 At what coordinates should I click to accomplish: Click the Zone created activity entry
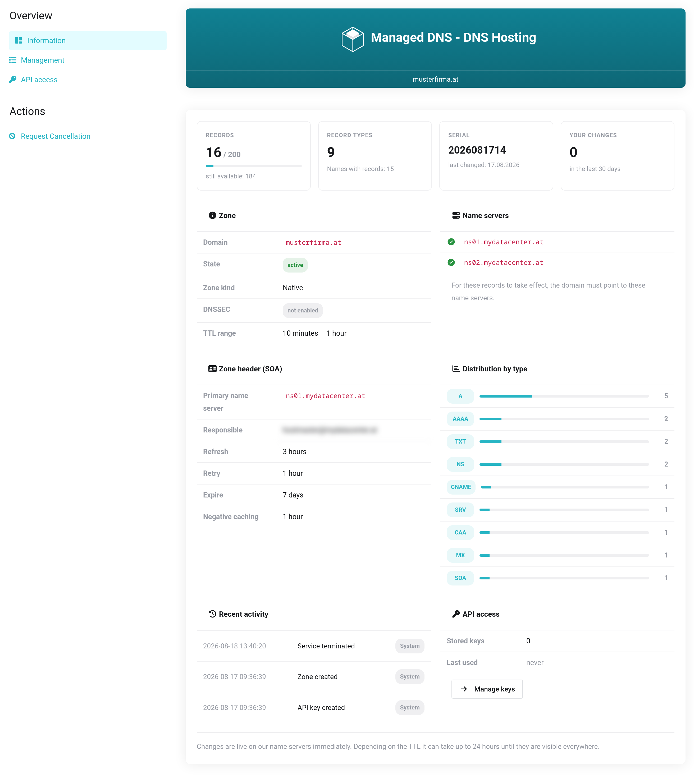pos(314,677)
